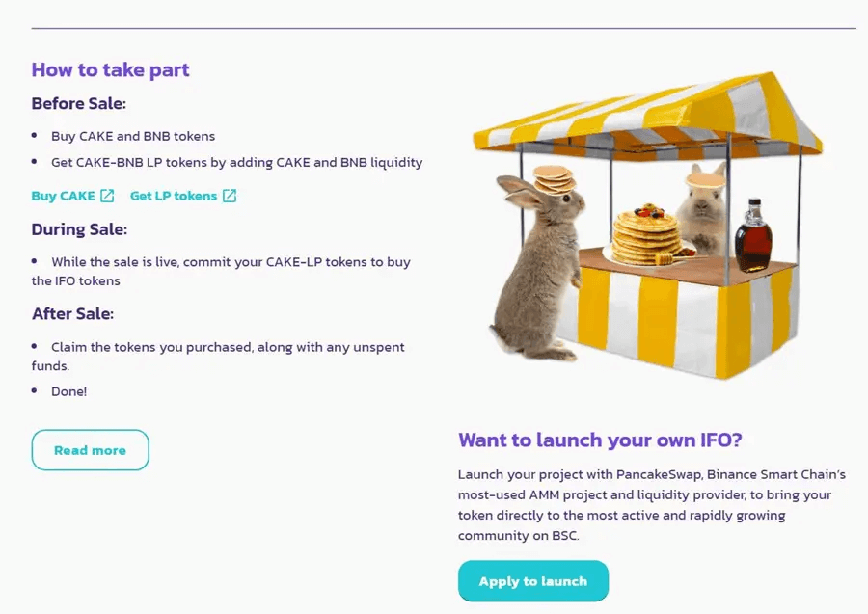
Task: Click external-link icon beside Get LP tokens
Action: tap(230, 196)
